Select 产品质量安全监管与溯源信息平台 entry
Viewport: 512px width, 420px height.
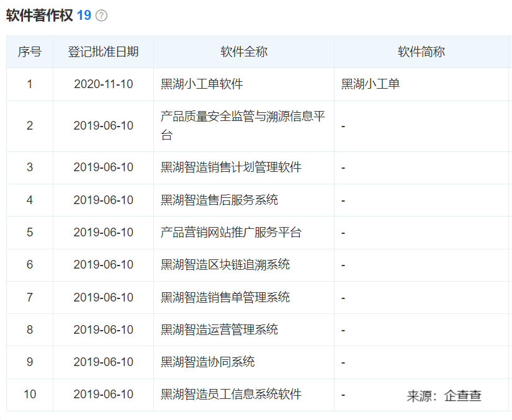pyautogui.click(x=243, y=126)
